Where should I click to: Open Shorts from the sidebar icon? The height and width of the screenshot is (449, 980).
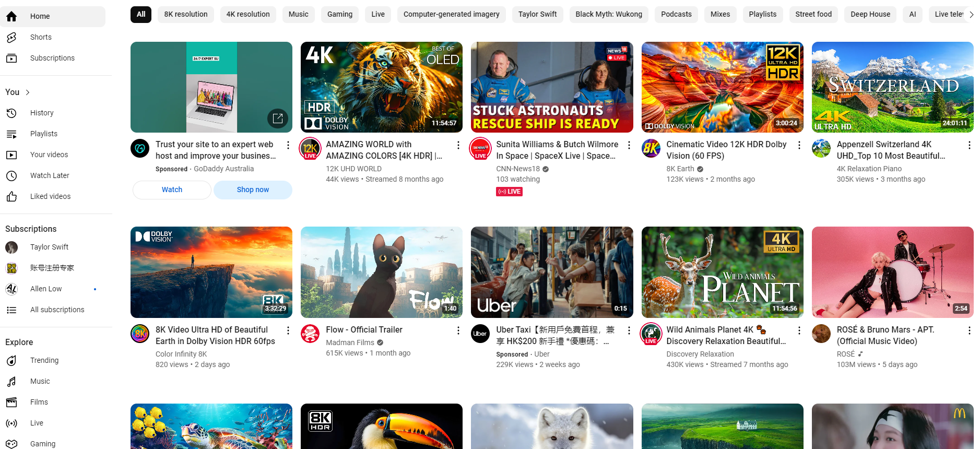11,37
